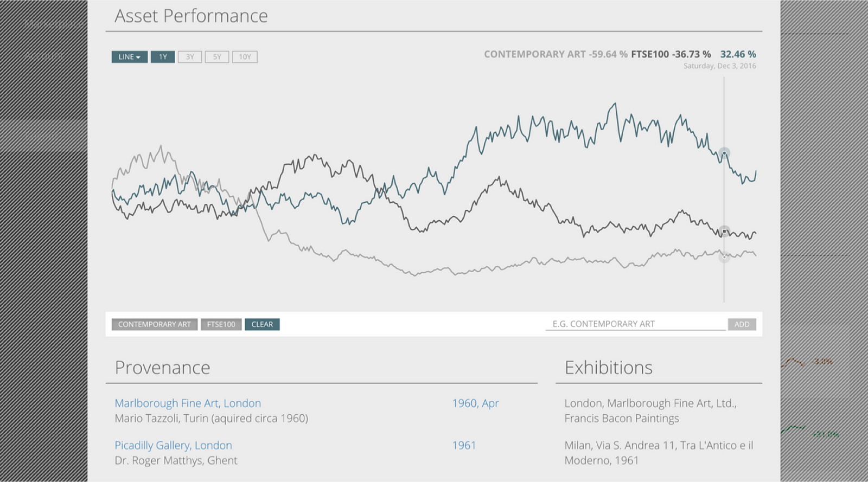Image resolution: width=868 pixels, height=482 pixels.
Task: Switch chart to 10Y range
Action: (245, 57)
